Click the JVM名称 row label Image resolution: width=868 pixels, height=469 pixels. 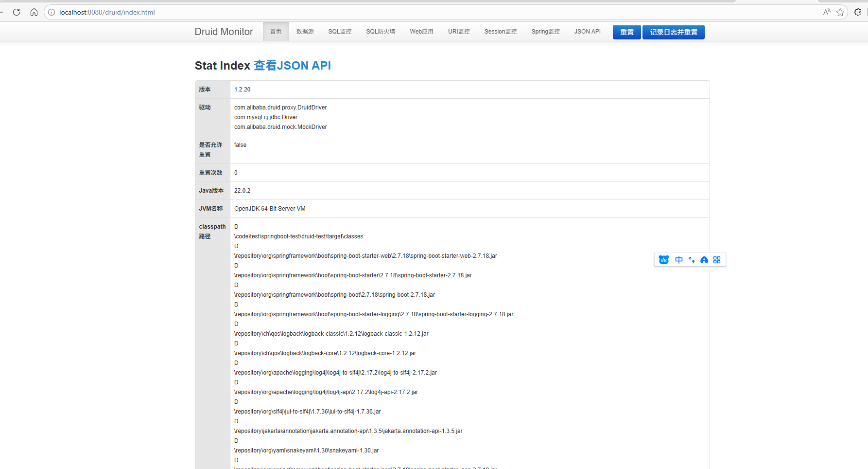click(x=210, y=209)
